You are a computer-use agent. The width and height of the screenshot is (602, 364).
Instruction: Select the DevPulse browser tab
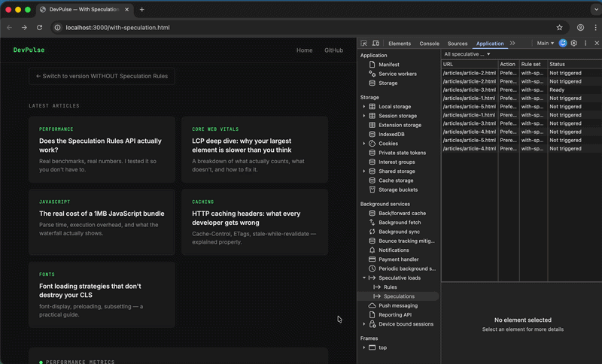84,10
